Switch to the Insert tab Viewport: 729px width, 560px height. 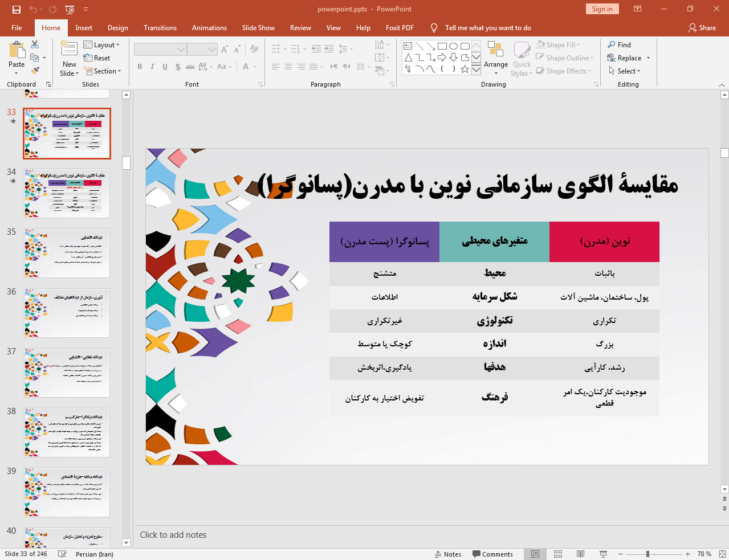coord(84,27)
